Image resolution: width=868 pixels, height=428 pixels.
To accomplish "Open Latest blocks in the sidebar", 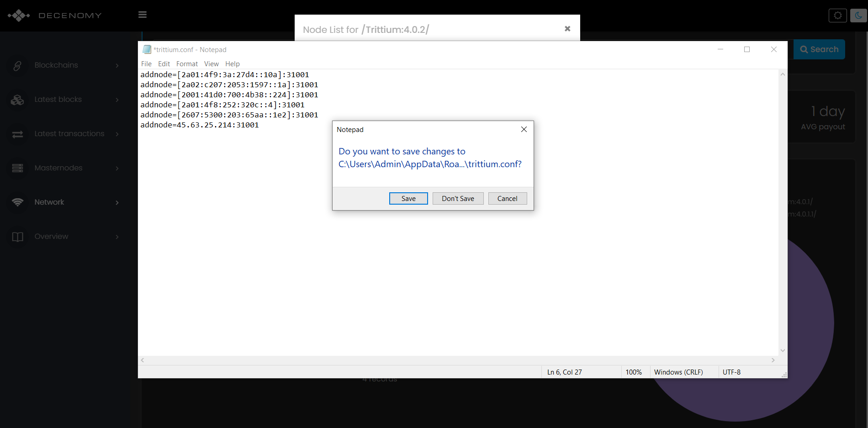I will pyautogui.click(x=58, y=100).
